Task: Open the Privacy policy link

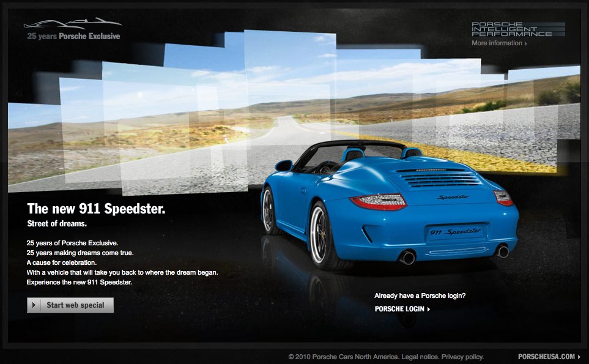Action: point(462,357)
